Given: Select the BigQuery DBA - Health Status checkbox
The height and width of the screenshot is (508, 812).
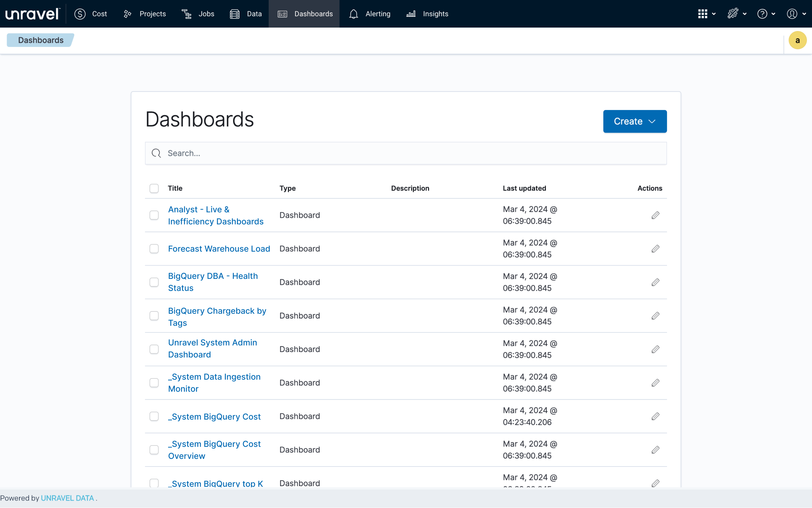Looking at the screenshot, I should tap(154, 282).
